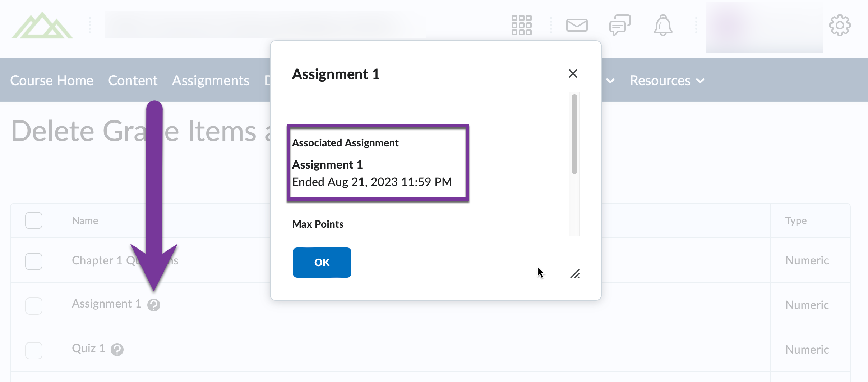
Task: Dismiss the Assignment 1 dialog
Action: 573,73
